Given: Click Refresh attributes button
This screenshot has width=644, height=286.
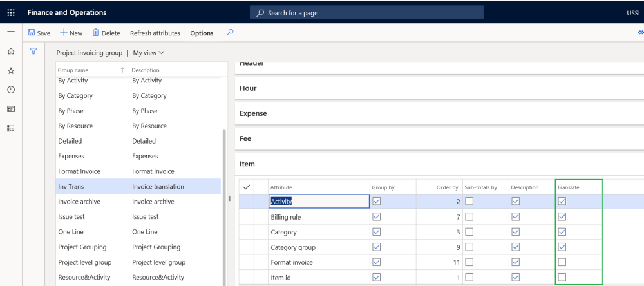Looking at the screenshot, I should (x=155, y=33).
